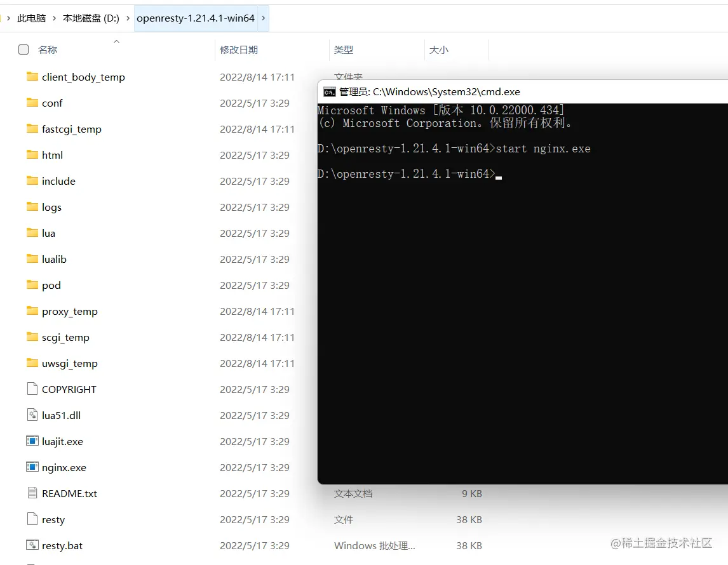Click the client_body_temp folder icon
The width and height of the screenshot is (728, 565).
click(32, 77)
